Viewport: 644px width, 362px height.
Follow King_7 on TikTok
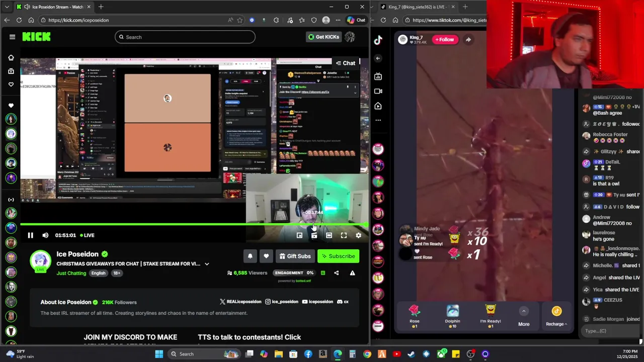tap(445, 40)
